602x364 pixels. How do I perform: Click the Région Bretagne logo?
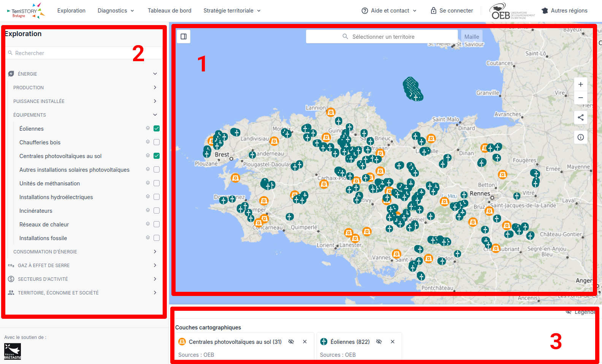click(x=13, y=351)
